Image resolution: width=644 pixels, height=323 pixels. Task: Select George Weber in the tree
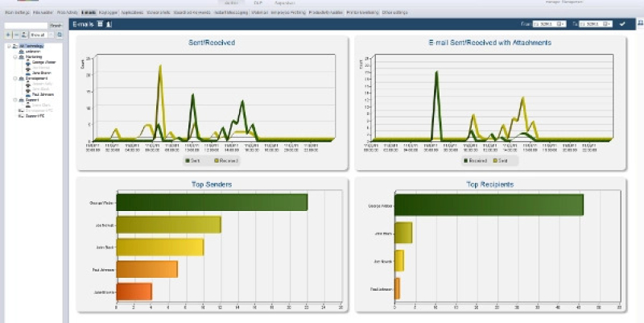[43, 62]
